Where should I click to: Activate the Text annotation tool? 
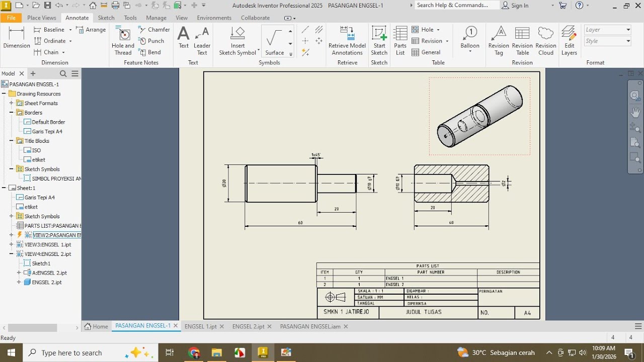pos(184,38)
